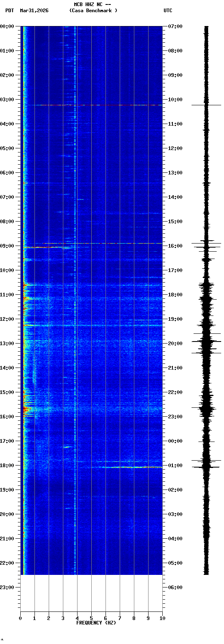The image size is (224, 644).
Task: Click the 21:00 PDT time label
Action: (x=7, y=539)
